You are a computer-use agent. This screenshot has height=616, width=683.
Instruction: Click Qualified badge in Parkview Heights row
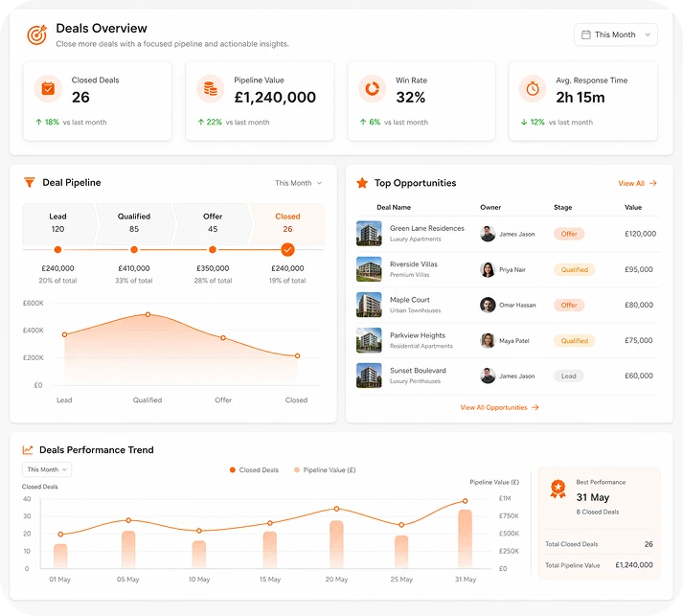coord(575,341)
